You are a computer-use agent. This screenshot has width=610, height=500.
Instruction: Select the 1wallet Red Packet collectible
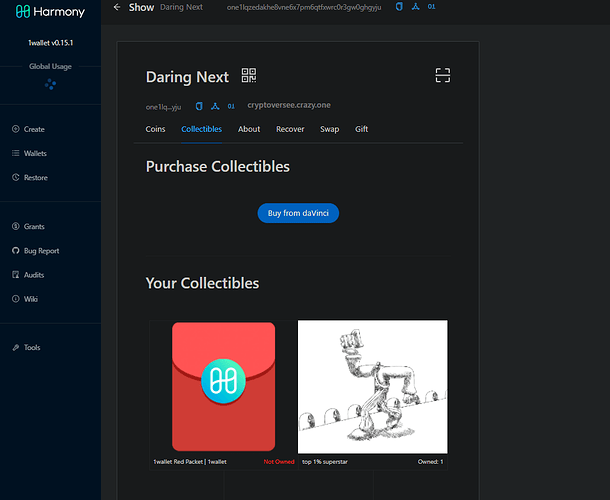(223, 386)
